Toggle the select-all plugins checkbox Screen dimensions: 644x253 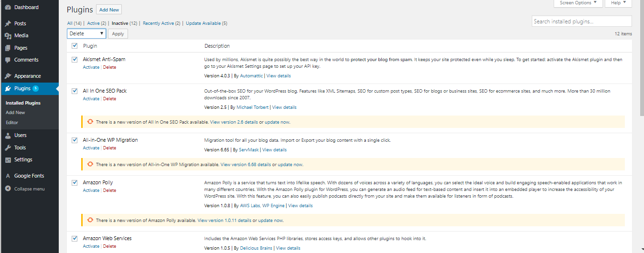point(75,46)
